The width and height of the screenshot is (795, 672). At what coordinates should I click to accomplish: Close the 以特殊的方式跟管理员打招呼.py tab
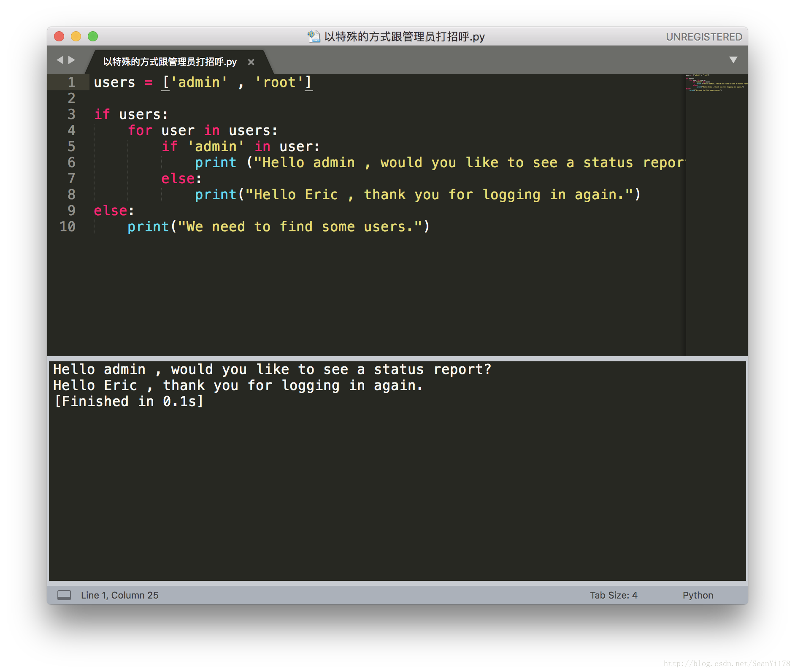pyautogui.click(x=251, y=62)
